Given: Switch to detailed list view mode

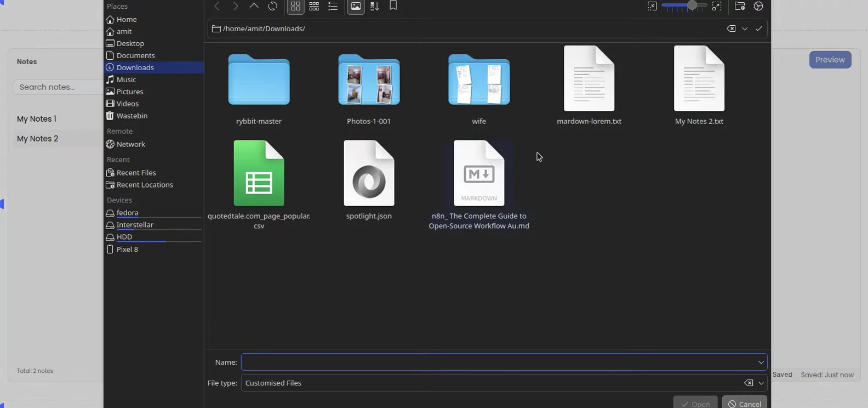Looking at the screenshot, I should (x=333, y=6).
